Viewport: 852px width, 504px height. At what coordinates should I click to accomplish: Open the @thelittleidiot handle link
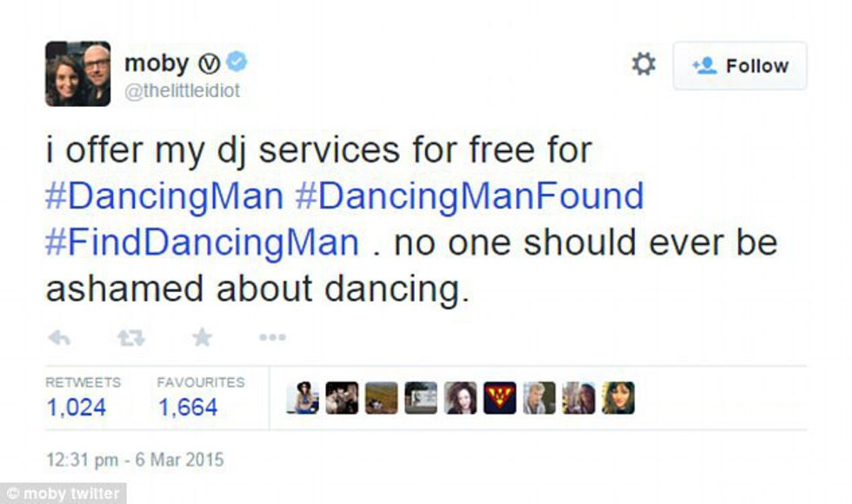[182, 92]
